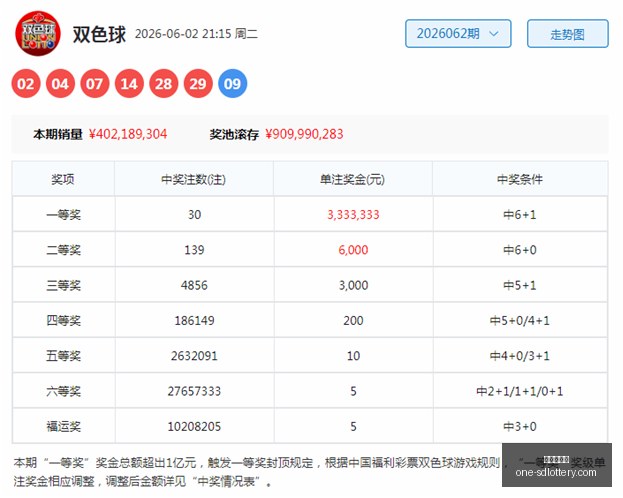The height and width of the screenshot is (498, 623).
Task: Open the 走势图 trend chart
Action: (x=567, y=34)
